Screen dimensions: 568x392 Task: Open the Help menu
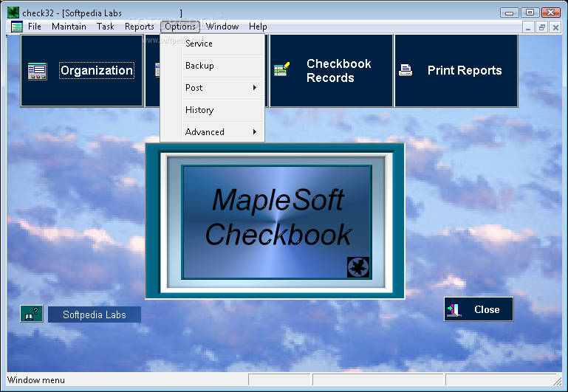(258, 27)
